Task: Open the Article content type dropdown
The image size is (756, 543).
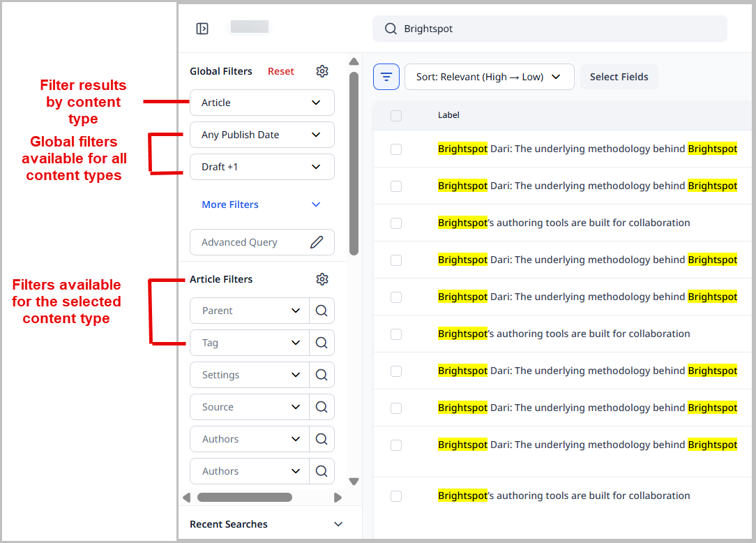Action: [x=262, y=102]
